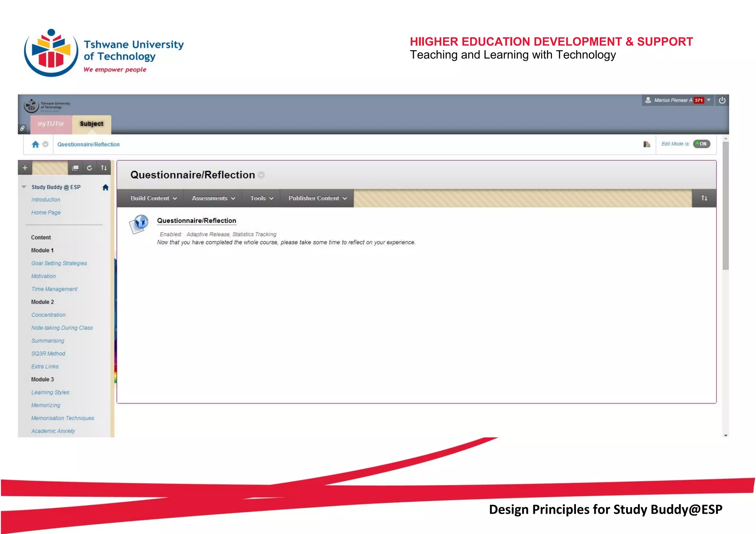Click the Content subheader in menu
Viewport: 756px width, 534px height.
(41, 238)
